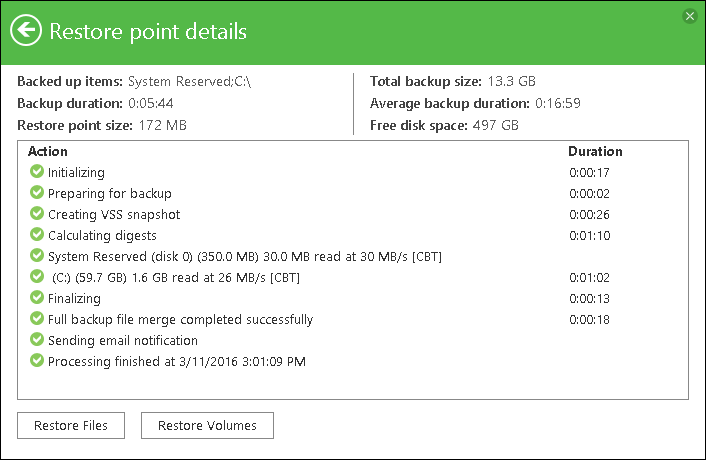Click the email notification status icon
The width and height of the screenshot is (706, 460).
point(37,340)
